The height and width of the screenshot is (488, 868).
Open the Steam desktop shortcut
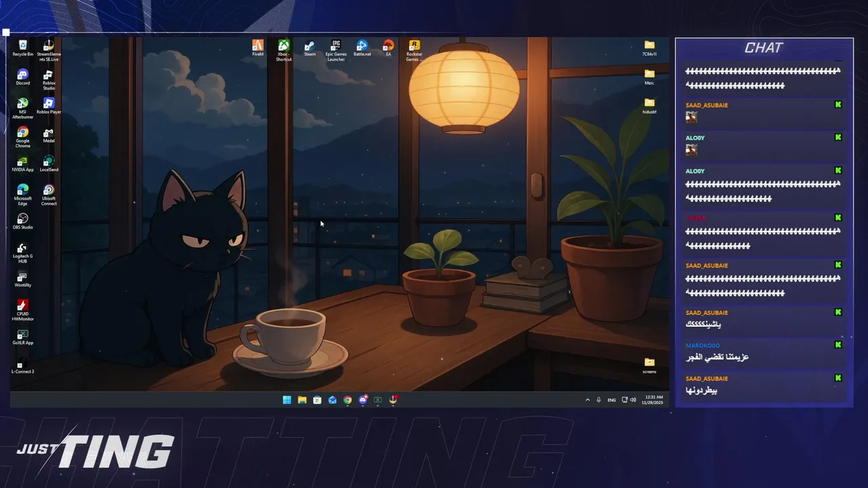309,48
